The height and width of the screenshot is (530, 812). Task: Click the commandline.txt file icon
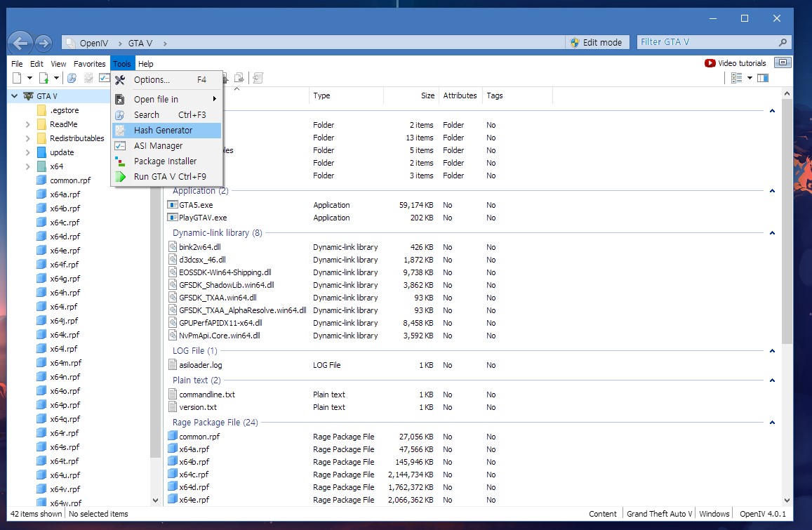point(173,395)
